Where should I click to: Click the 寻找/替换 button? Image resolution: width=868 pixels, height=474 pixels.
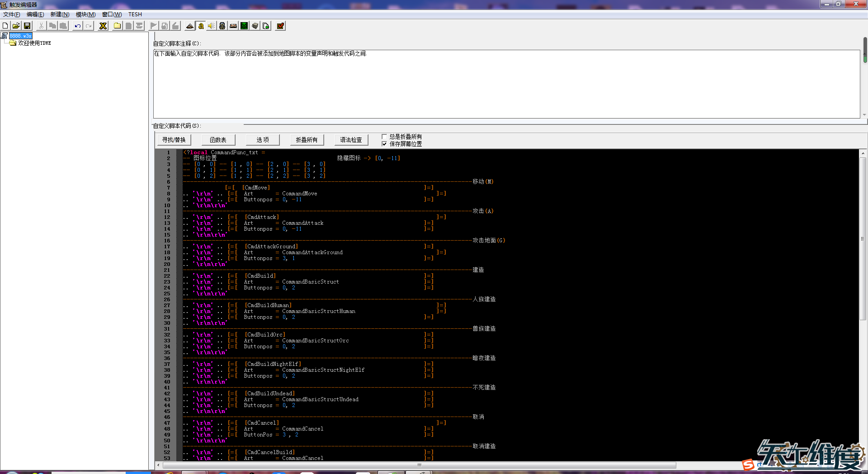[x=174, y=140]
